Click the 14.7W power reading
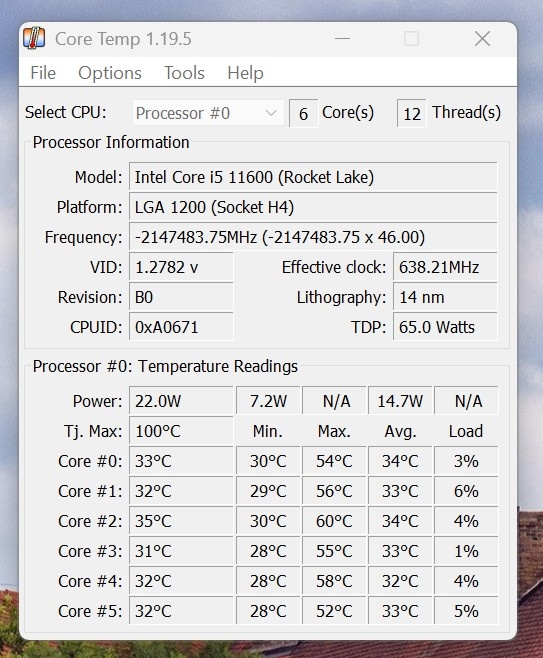Image resolution: width=543 pixels, height=658 pixels. point(400,401)
